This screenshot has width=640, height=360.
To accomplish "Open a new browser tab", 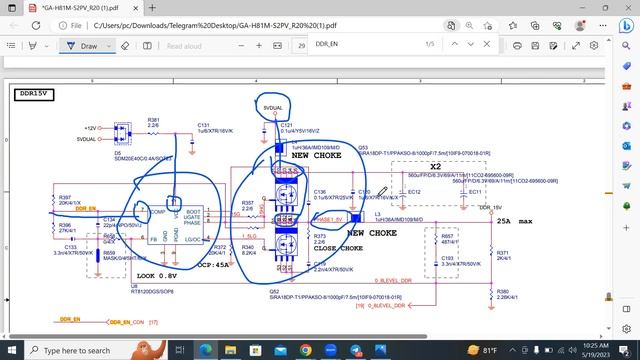I will 152,8.
